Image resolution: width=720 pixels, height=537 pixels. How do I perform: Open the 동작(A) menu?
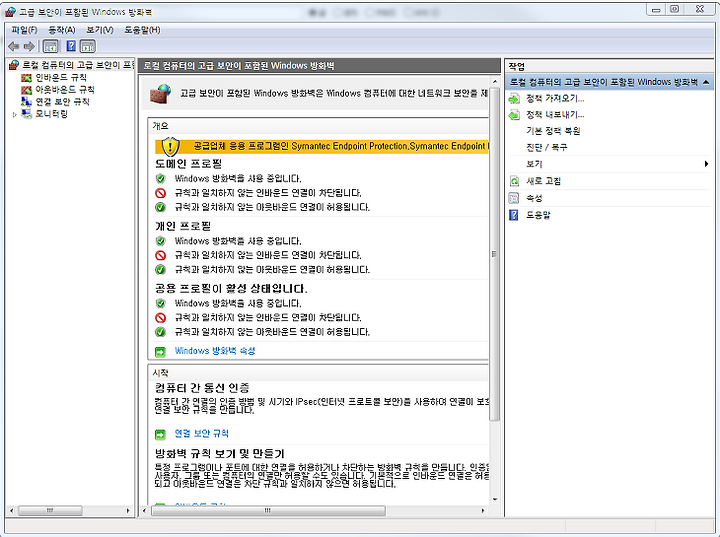(62, 30)
